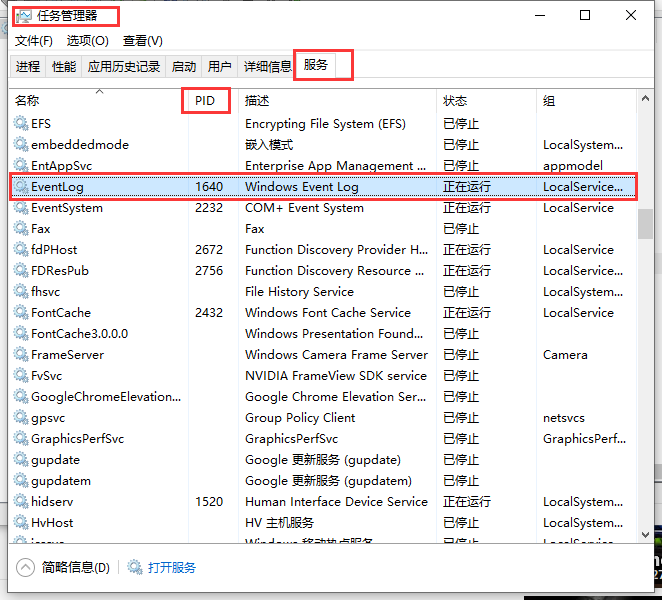The height and width of the screenshot is (600, 662).
Task: Switch to the 应用历史记录 tab
Action: coord(124,66)
